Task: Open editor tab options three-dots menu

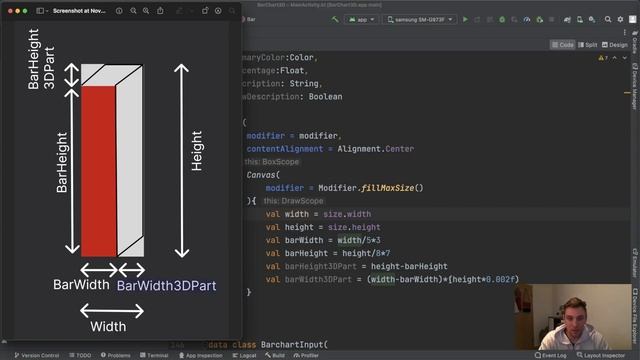Action: point(624,32)
